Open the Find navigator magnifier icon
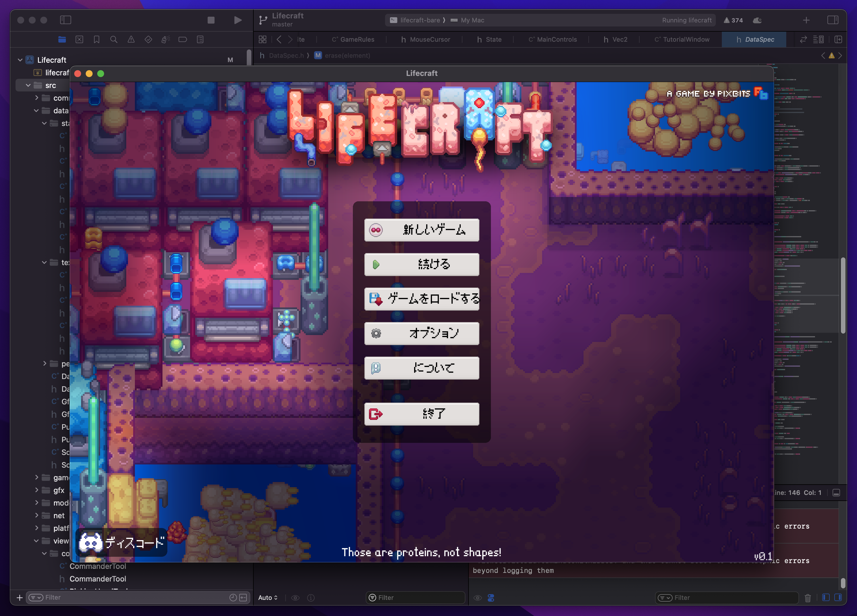This screenshot has width=857, height=616. coord(114,39)
